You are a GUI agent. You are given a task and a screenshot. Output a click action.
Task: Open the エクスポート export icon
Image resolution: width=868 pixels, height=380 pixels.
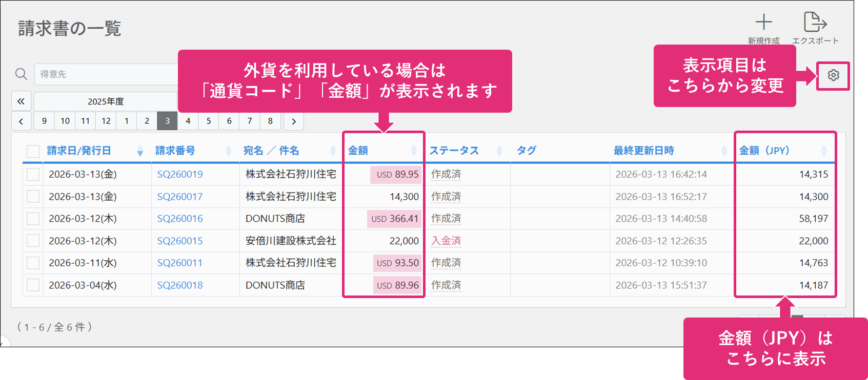(x=815, y=23)
